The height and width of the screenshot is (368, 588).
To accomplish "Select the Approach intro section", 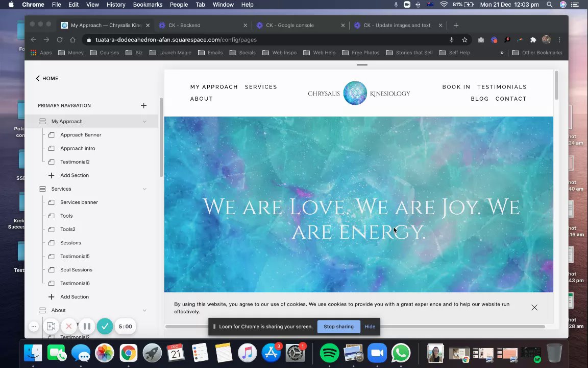I will point(78,148).
